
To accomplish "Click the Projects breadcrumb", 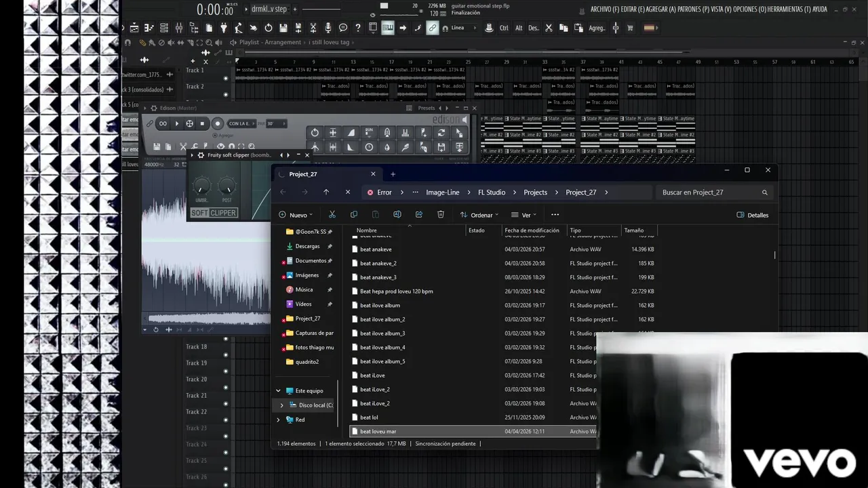I will pyautogui.click(x=535, y=192).
